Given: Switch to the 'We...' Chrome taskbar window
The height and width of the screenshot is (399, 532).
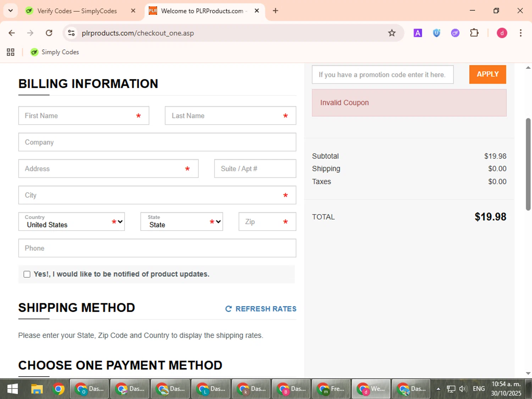Looking at the screenshot, I should pos(371,389).
